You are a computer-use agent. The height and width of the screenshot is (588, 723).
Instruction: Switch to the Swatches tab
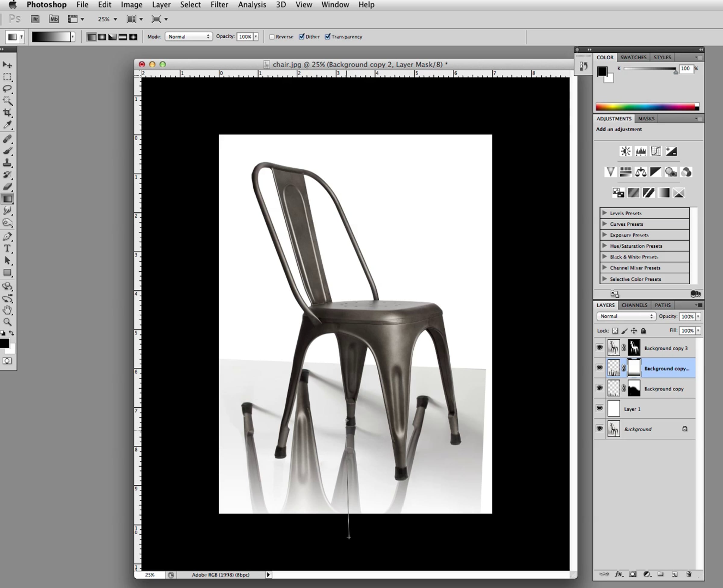(x=633, y=57)
